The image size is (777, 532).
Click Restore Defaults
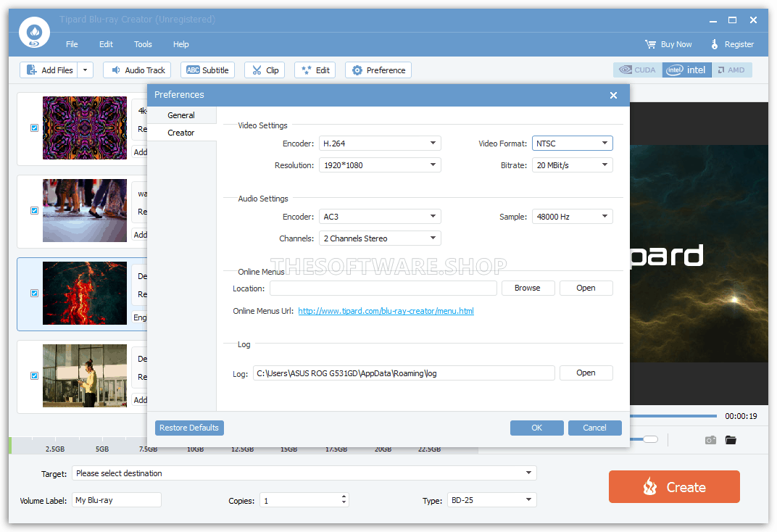[189, 428]
